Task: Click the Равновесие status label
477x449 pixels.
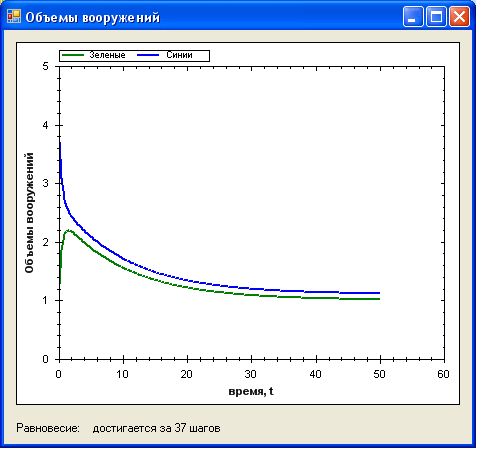Action: coord(48,428)
